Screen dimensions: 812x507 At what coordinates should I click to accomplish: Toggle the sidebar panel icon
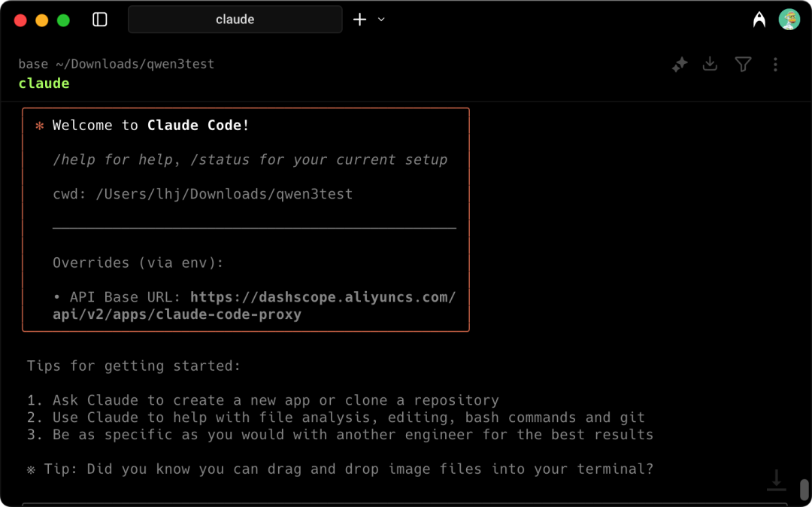[99, 20]
